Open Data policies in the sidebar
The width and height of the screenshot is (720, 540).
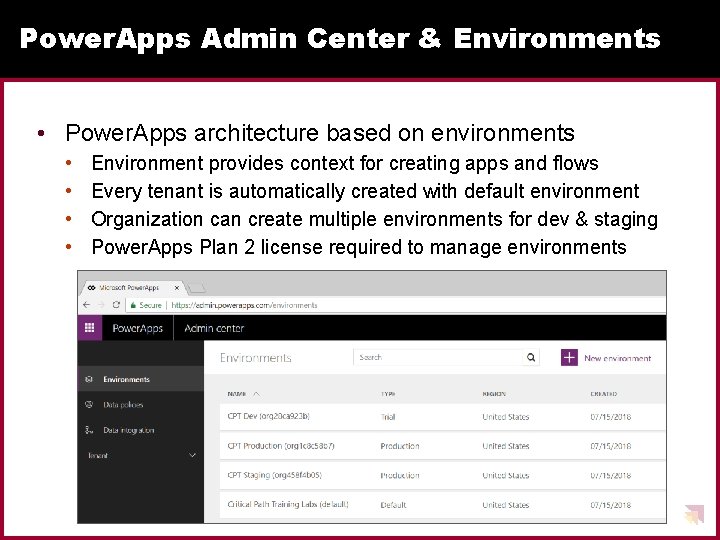click(141, 405)
